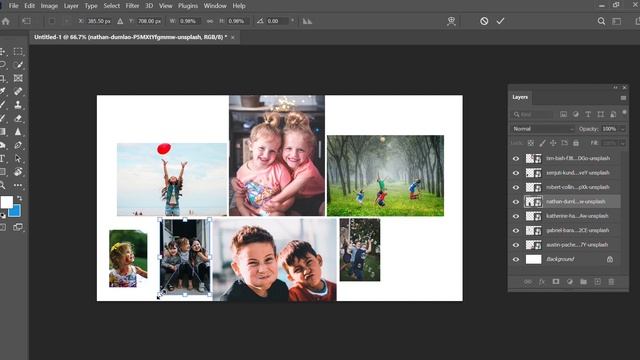
Task: Collapse the Layers panel with double arrows
Action: click(616, 87)
